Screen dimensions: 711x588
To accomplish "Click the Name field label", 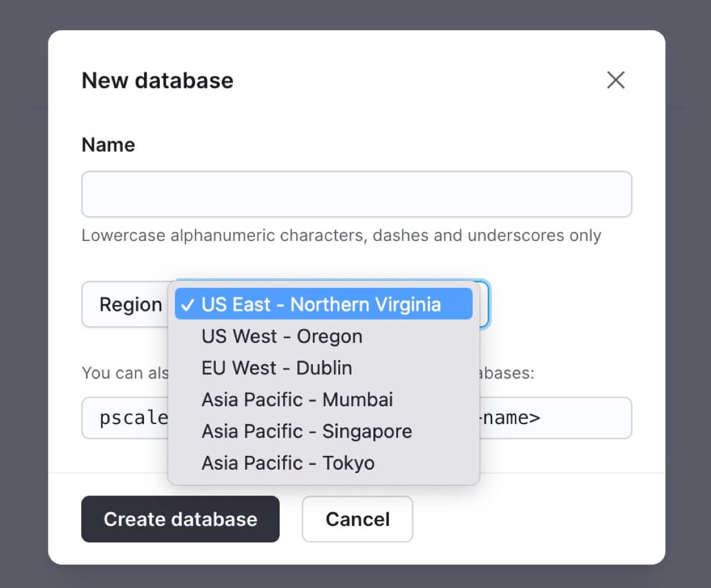I will (x=108, y=145).
